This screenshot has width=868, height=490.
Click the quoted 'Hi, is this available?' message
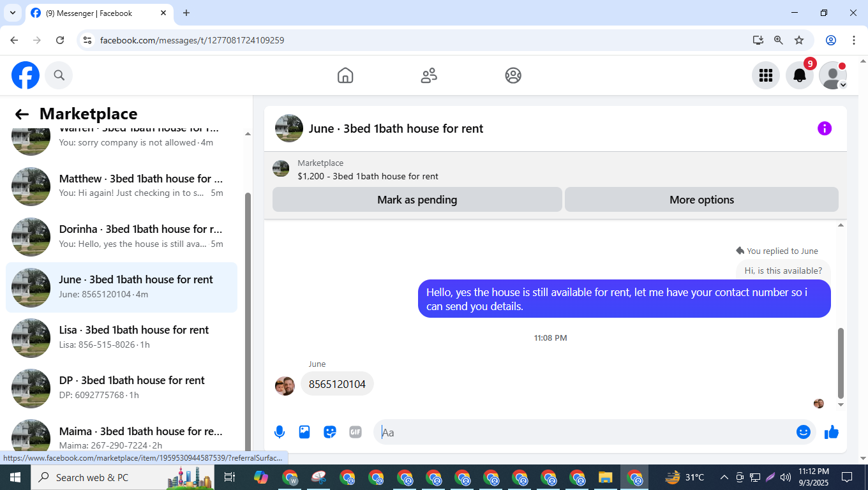click(x=783, y=271)
